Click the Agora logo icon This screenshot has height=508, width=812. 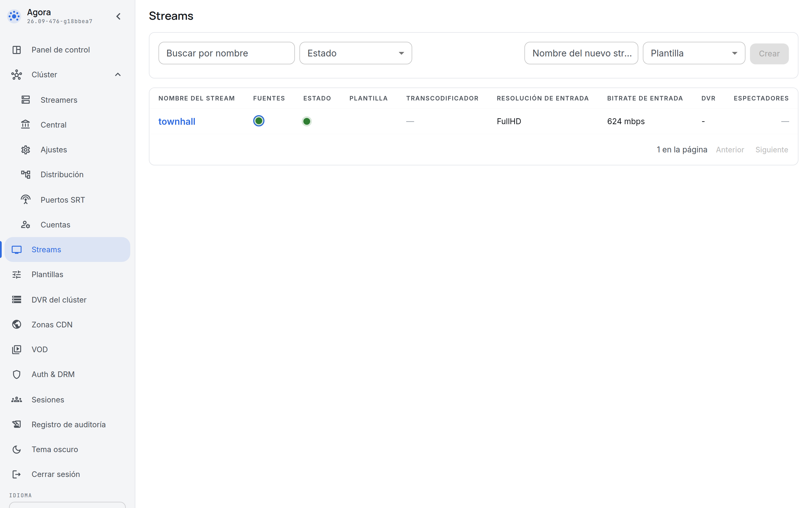tap(14, 16)
